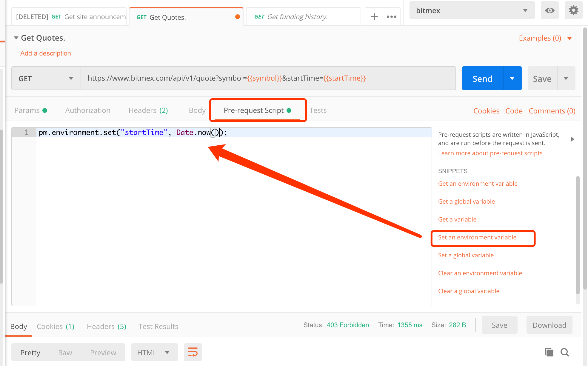Image resolution: width=588 pixels, height=366 pixels.
Task: Download the response body
Action: [549, 325]
